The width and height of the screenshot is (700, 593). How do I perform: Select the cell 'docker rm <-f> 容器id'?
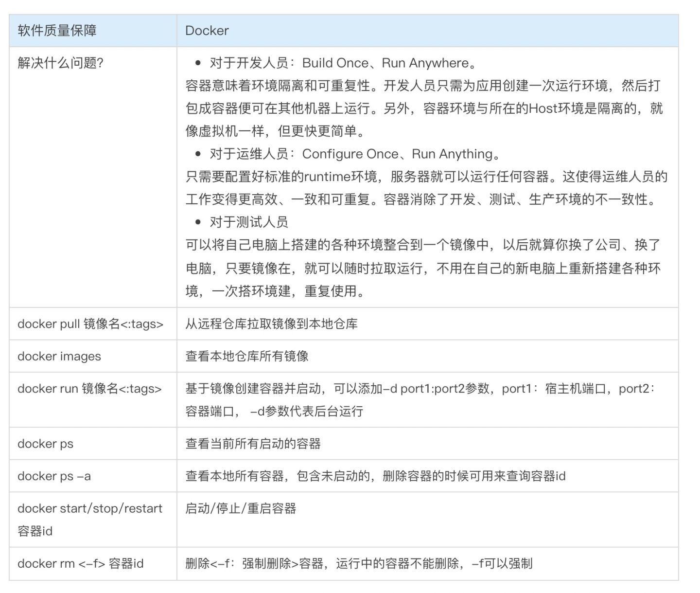(x=92, y=563)
